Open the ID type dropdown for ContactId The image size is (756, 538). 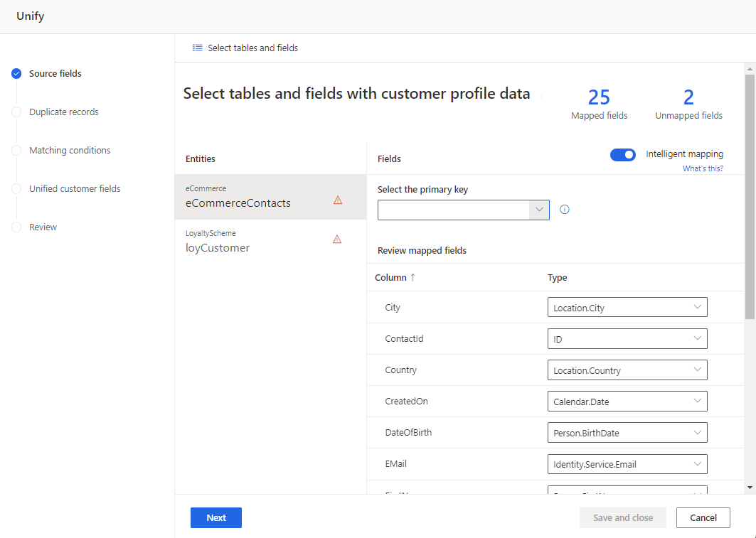627,338
